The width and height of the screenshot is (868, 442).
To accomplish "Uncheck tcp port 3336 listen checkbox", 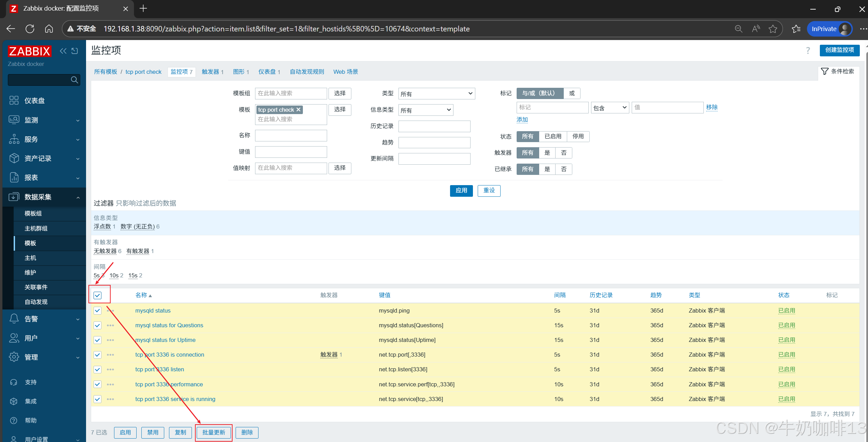I will tap(98, 369).
